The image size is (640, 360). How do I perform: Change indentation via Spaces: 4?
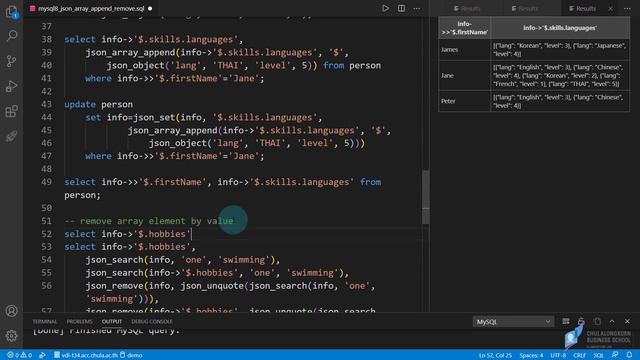point(531,355)
